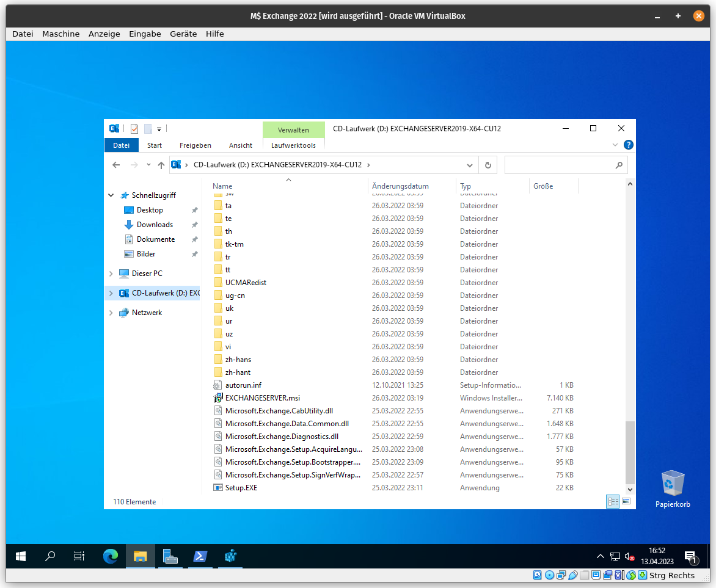Viewport: 716px width, 588px height.
Task: Switch to the Start ribbon tab
Action: 155,145
